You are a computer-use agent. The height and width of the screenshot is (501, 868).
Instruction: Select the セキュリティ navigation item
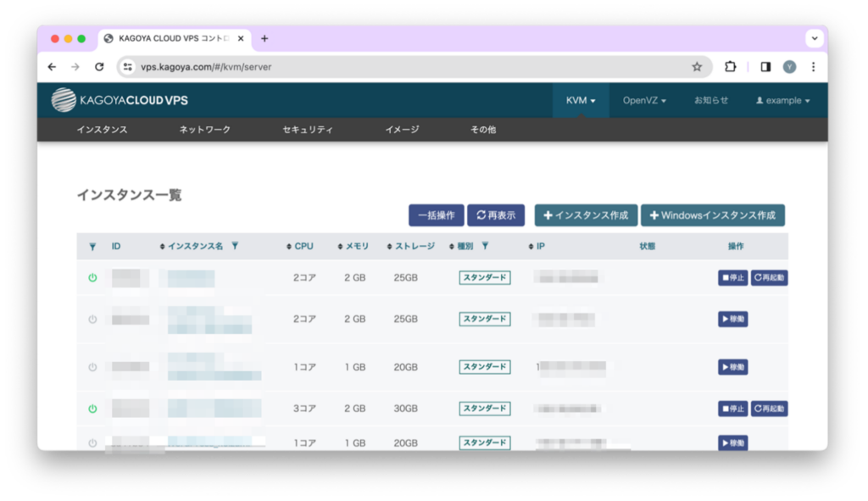coord(308,130)
